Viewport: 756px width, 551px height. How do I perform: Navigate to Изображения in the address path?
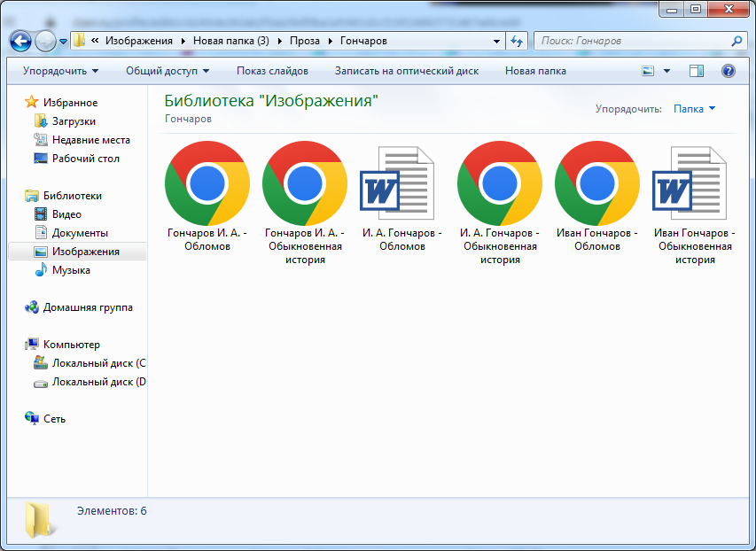point(139,41)
